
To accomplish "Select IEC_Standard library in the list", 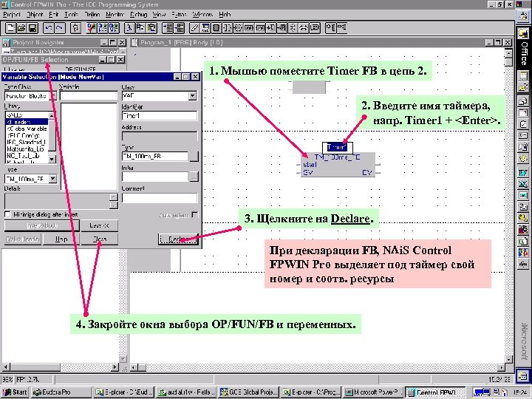I will [27, 142].
